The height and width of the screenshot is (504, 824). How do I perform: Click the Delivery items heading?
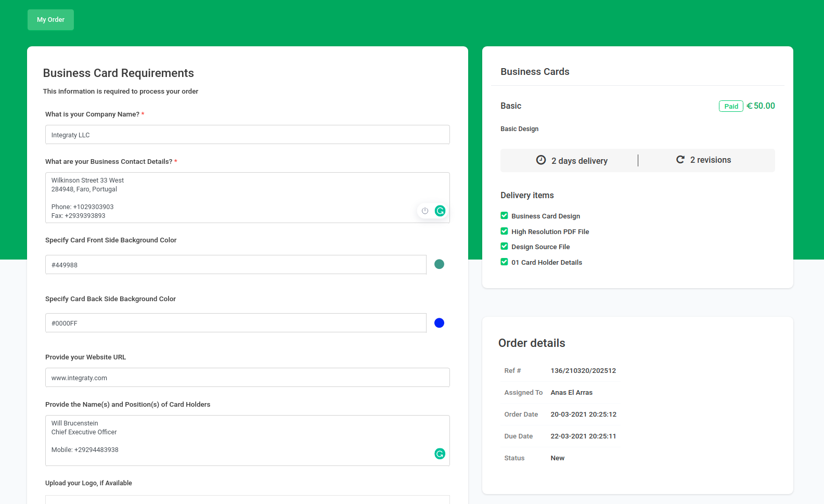pos(527,195)
